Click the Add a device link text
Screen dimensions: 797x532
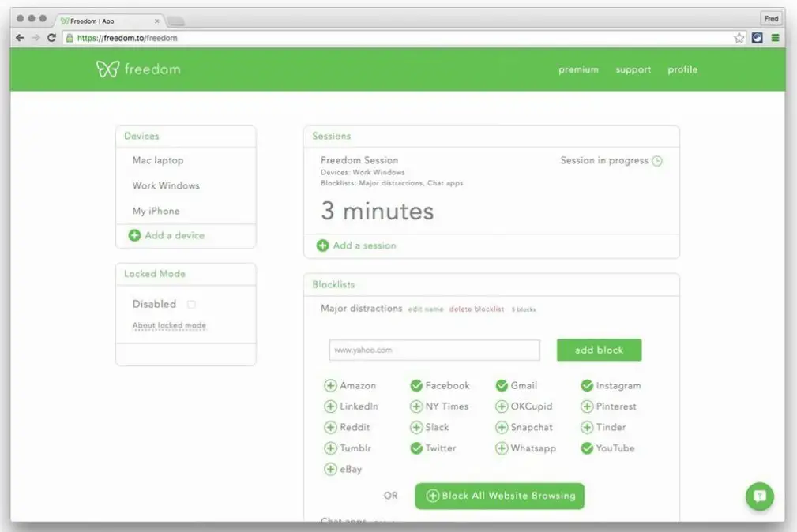pos(175,235)
